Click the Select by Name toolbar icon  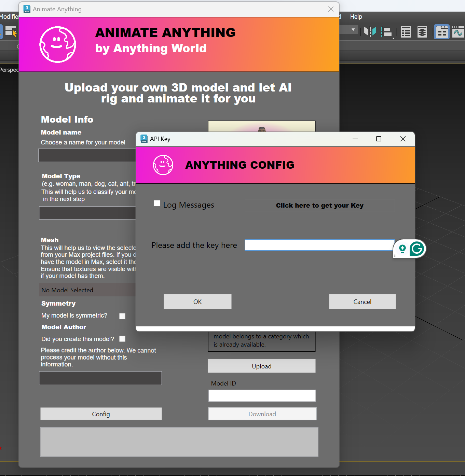click(11, 32)
